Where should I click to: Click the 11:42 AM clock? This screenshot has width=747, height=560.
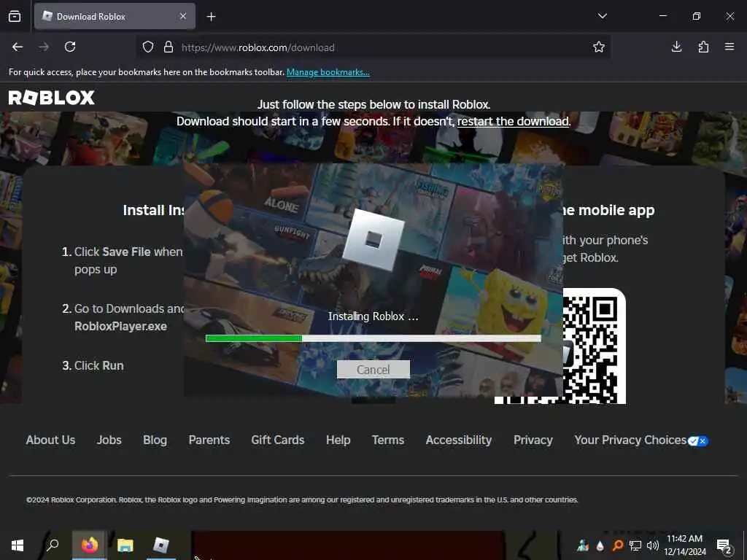[684, 539]
